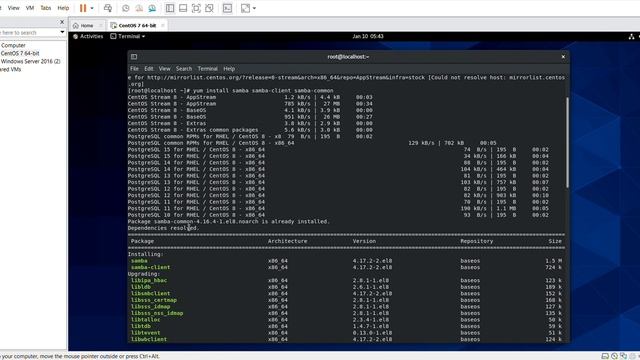Open terminal Terminal menu
Viewport: 640px width, 360px height.
(207, 69)
